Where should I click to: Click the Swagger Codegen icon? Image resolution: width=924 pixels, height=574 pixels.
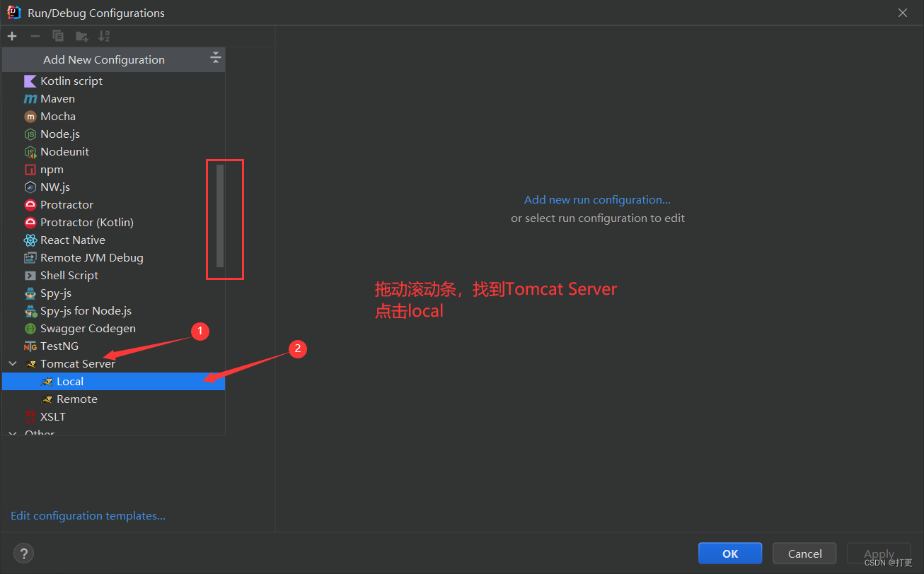(x=30, y=329)
